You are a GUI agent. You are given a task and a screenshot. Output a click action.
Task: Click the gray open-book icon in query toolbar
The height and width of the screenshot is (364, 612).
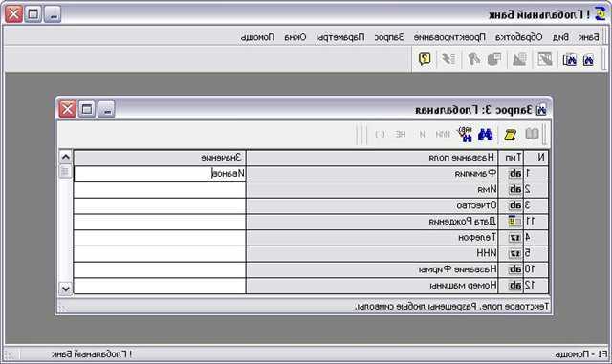[532, 134]
